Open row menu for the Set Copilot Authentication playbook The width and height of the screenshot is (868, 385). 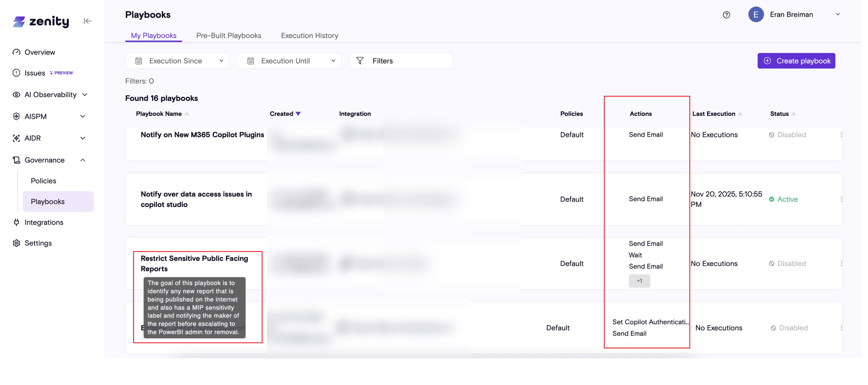[x=841, y=328]
